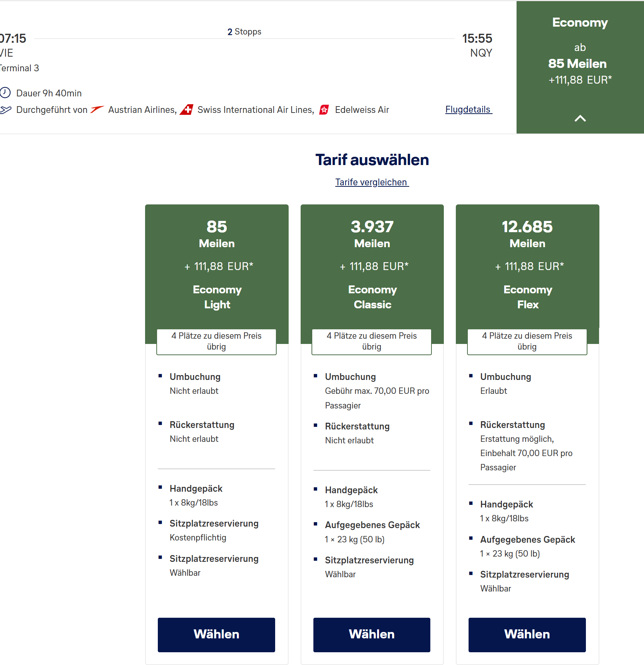The image size is (644, 665).
Task: Open the Flugdetails link
Action: (468, 110)
